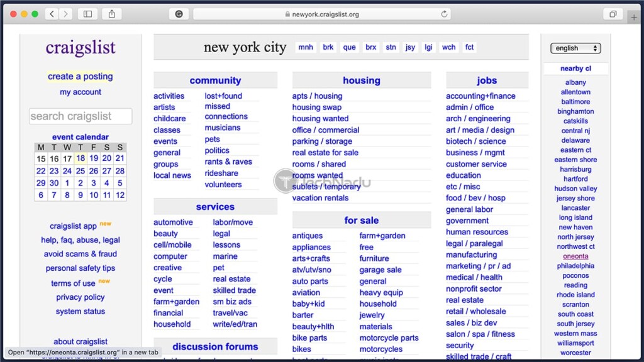
Task: Select the wch area tab
Action: [x=448, y=47]
